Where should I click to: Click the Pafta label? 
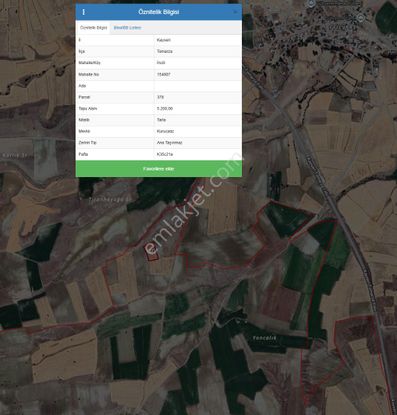(x=83, y=154)
